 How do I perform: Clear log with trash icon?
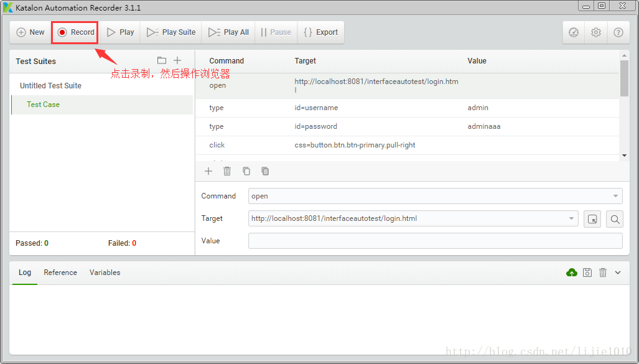click(603, 273)
